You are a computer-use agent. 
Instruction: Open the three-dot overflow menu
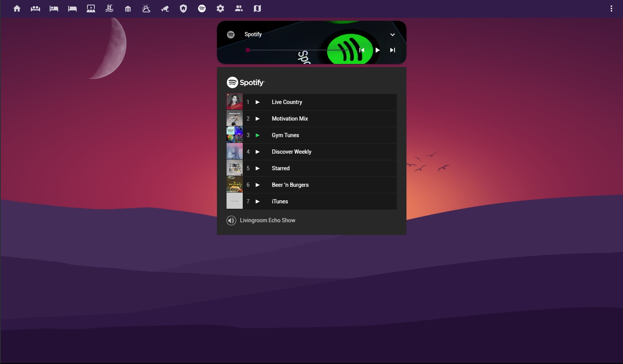point(611,8)
